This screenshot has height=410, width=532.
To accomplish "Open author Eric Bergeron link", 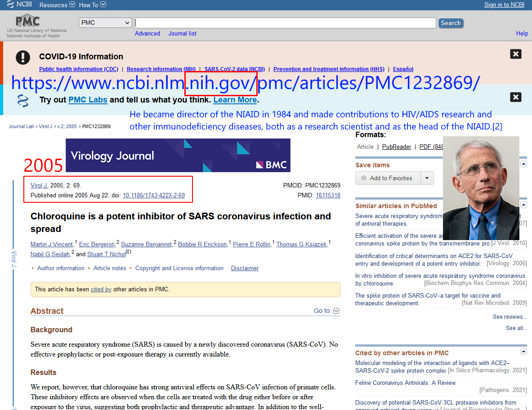I will (97, 244).
